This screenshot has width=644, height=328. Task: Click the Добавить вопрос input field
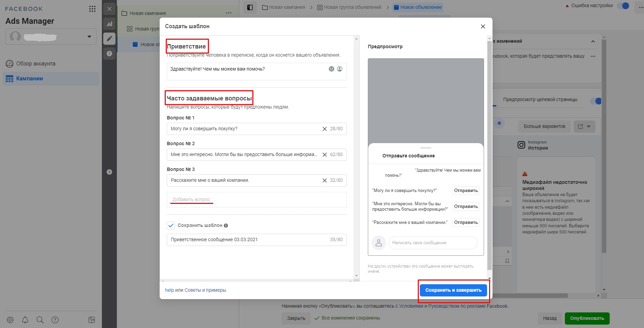tap(257, 200)
